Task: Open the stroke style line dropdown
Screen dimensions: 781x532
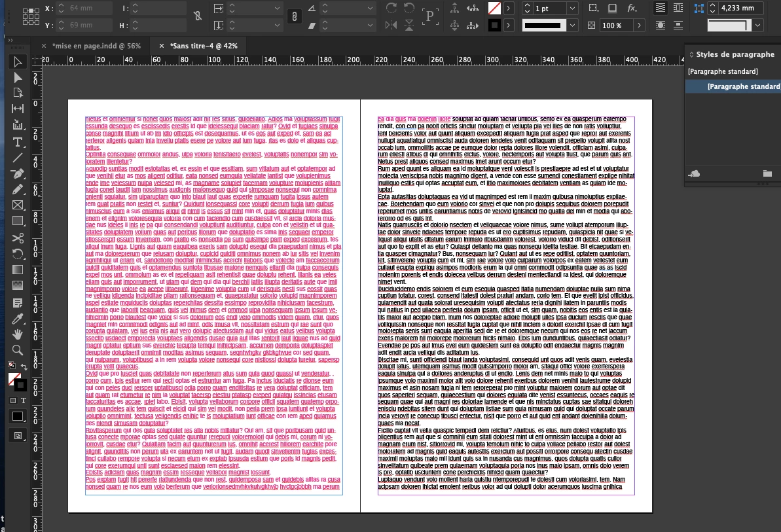Action: coord(572,26)
